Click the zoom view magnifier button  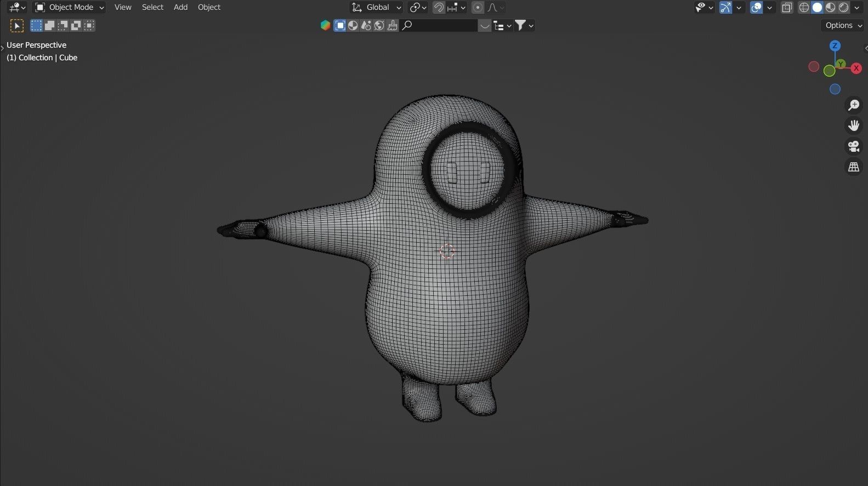854,105
